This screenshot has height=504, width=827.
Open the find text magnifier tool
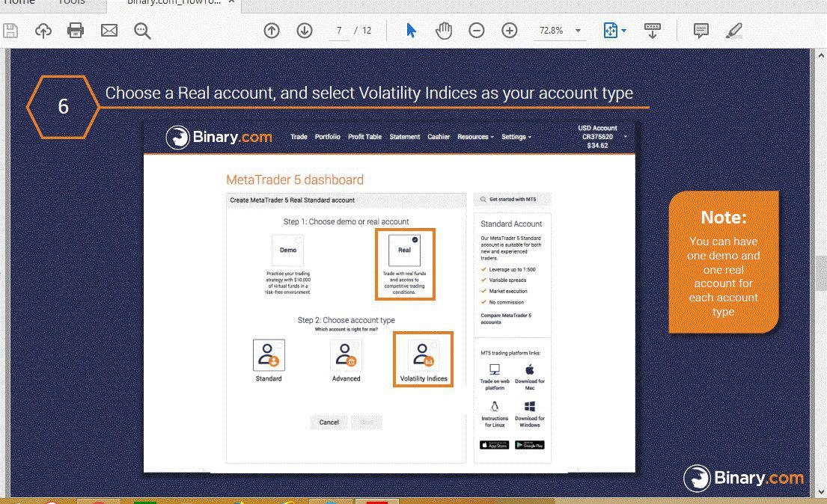coord(142,31)
